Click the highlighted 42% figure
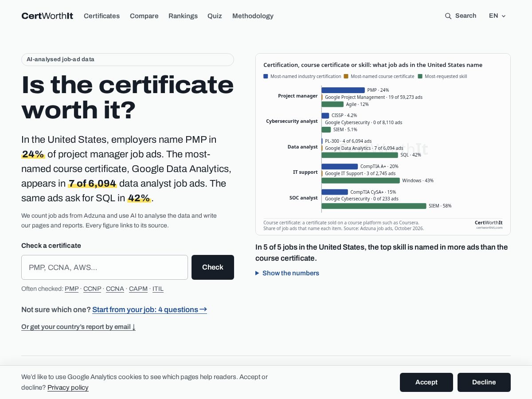Image resolution: width=532 pixels, height=399 pixels. tap(139, 198)
